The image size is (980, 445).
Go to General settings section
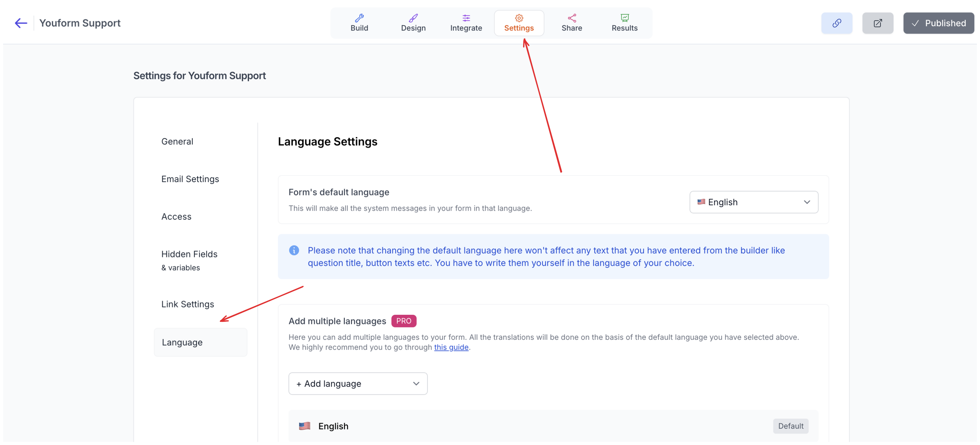[177, 141]
